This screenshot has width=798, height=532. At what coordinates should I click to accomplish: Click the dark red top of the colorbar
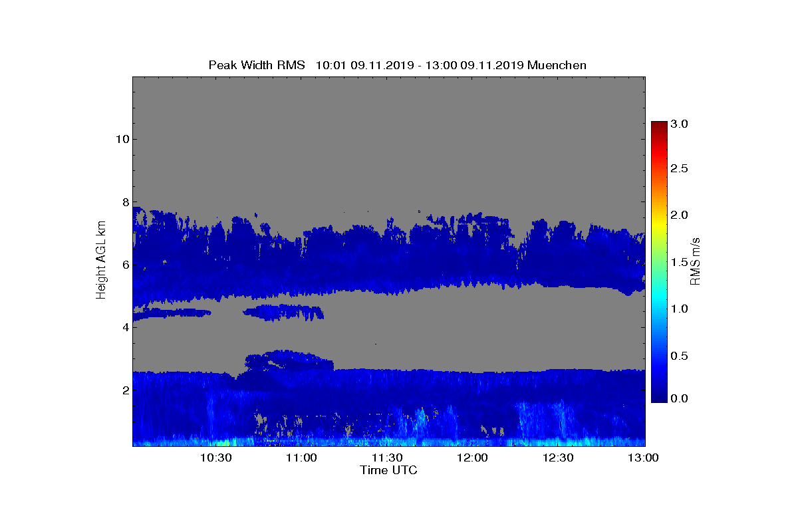[x=658, y=126]
